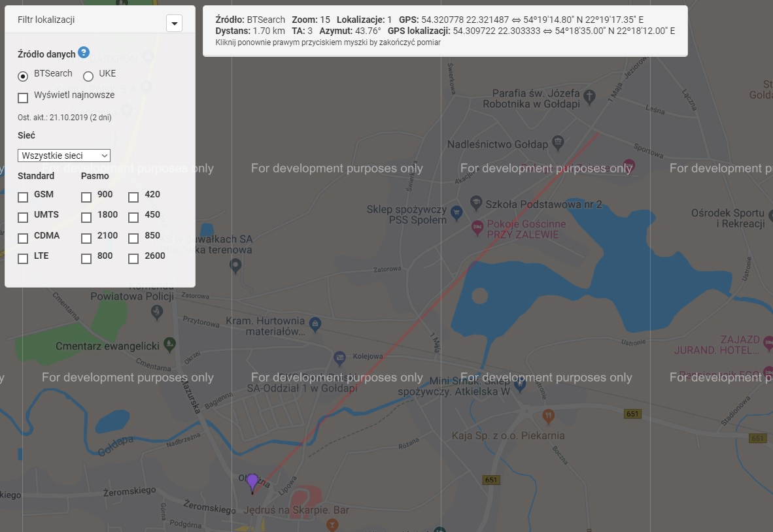This screenshot has height=532, width=773.
Task: Click the Jędruś na Skarpie bar pin
Action: (x=332, y=525)
